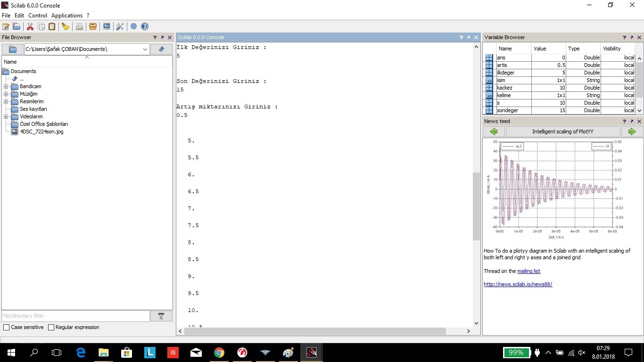
Task: Select the Ses kayıtları folder
Action: (33, 109)
